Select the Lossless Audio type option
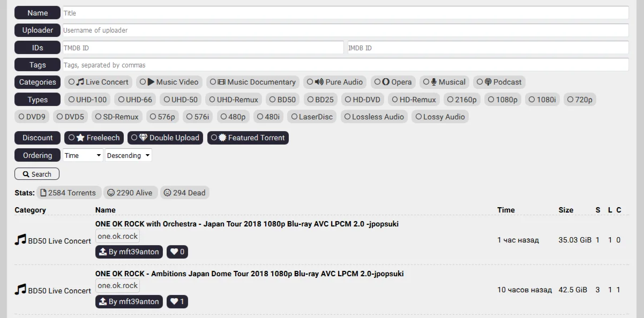This screenshot has height=318, width=644. tap(374, 117)
